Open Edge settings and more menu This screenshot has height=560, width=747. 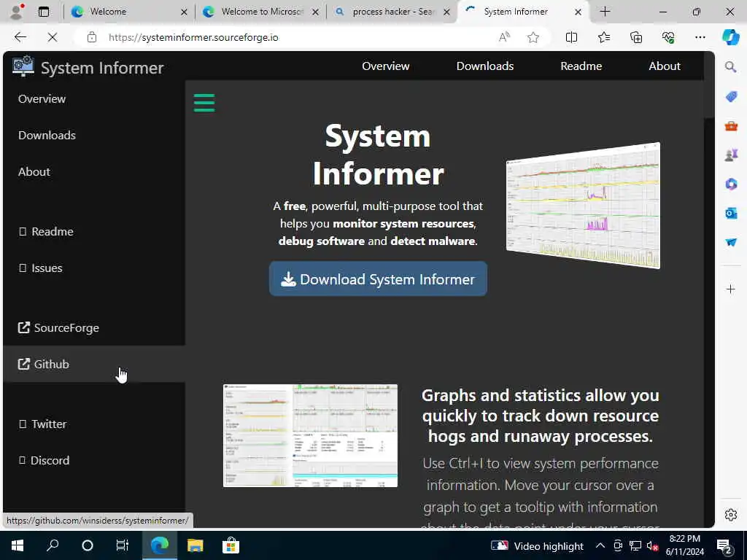[x=700, y=37]
